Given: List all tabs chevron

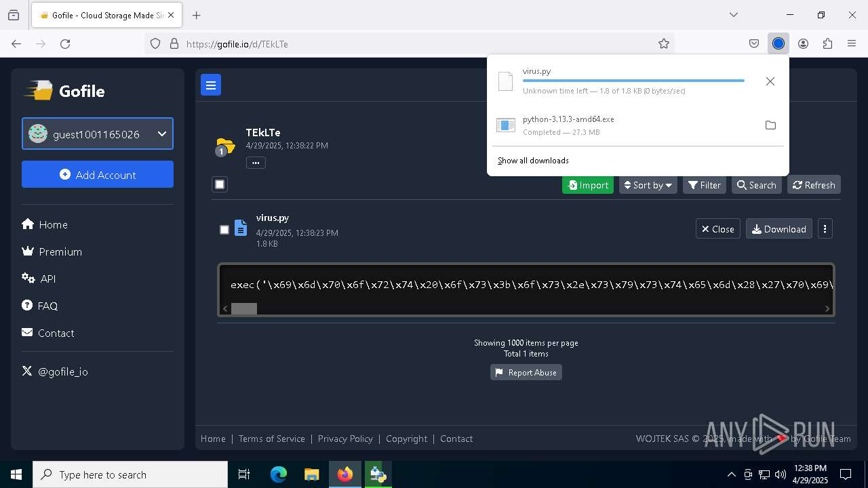Looking at the screenshot, I should tap(734, 15).
